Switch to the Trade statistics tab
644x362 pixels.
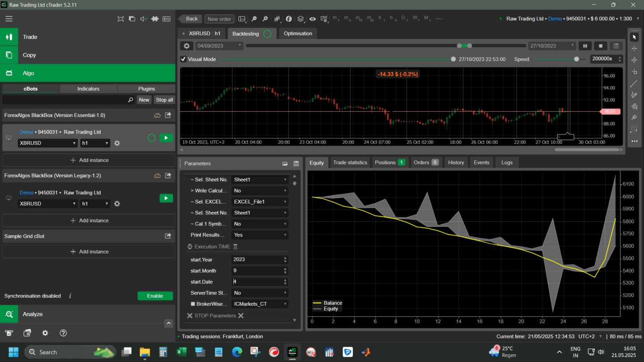tap(350, 163)
